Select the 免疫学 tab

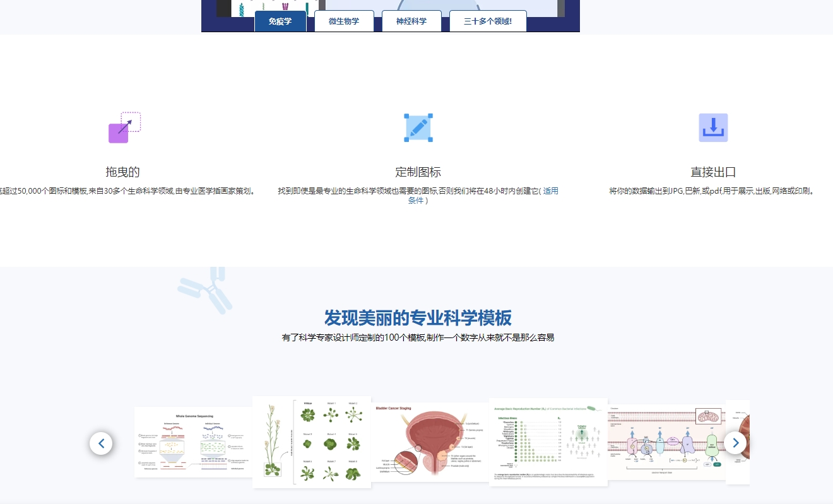(280, 21)
